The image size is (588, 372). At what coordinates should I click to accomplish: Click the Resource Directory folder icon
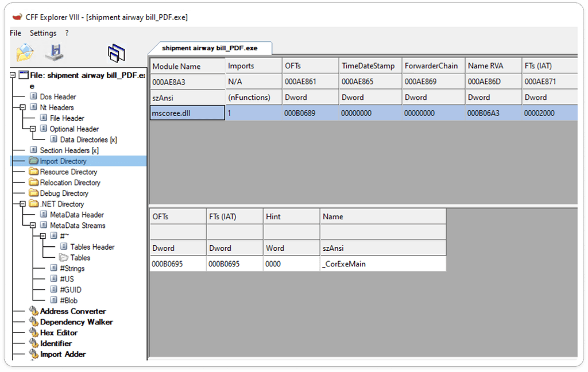(x=34, y=172)
